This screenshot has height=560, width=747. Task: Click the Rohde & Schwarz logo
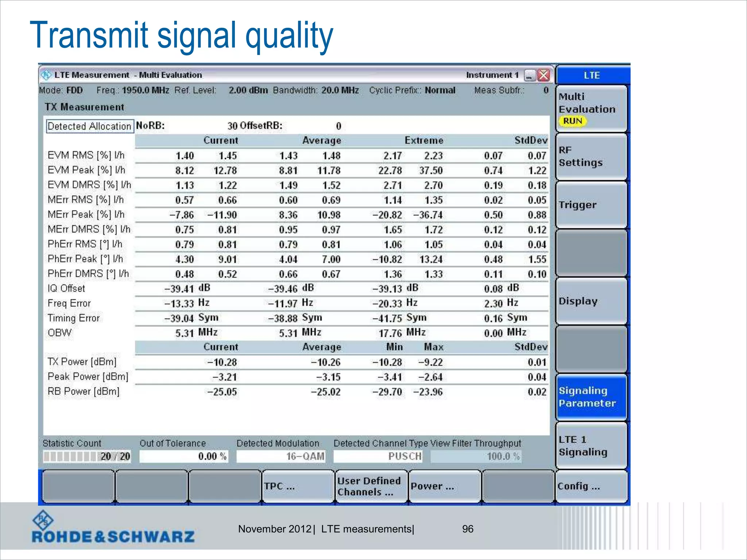[x=113, y=527]
